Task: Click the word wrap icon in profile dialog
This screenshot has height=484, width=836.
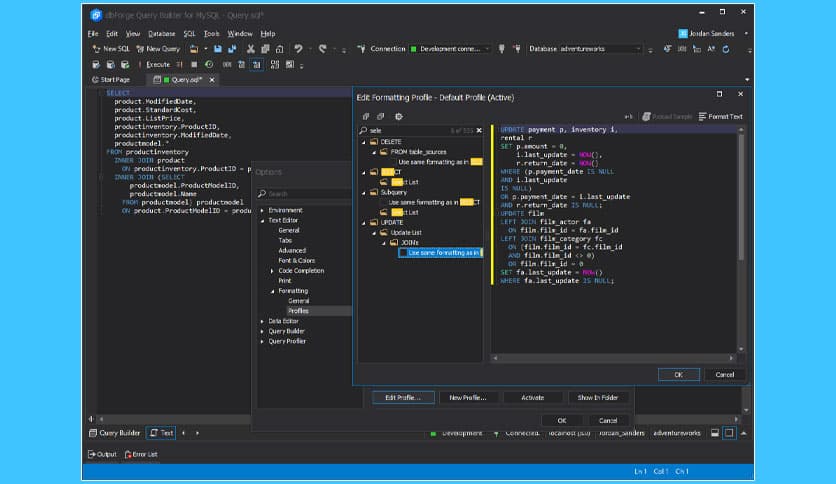Action: pyautogui.click(x=629, y=116)
